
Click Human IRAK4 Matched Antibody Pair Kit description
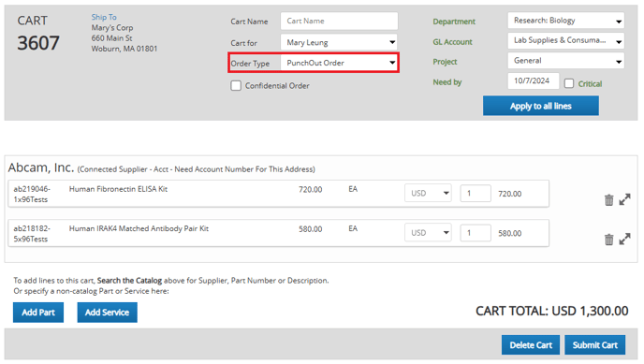click(x=139, y=228)
